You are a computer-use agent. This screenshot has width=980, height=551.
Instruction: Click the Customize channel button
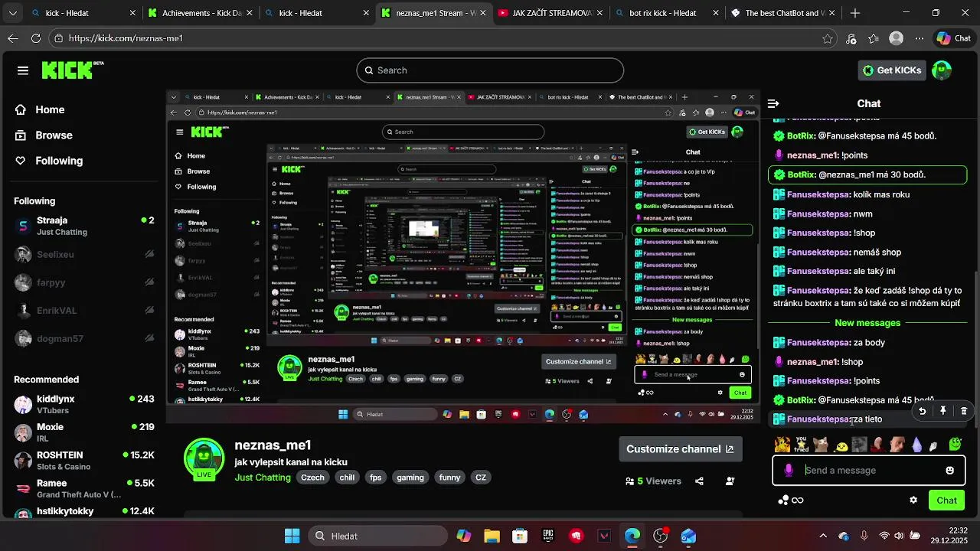coord(681,449)
